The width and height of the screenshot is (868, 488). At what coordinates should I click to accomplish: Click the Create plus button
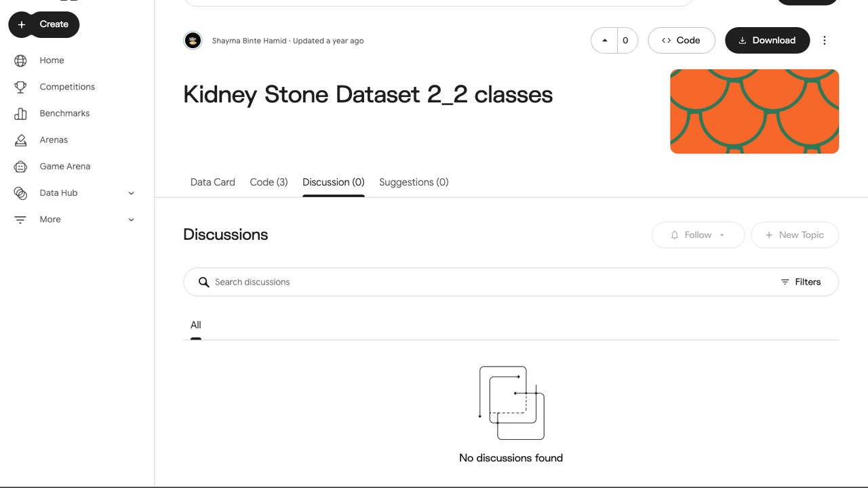[x=43, y=24]
